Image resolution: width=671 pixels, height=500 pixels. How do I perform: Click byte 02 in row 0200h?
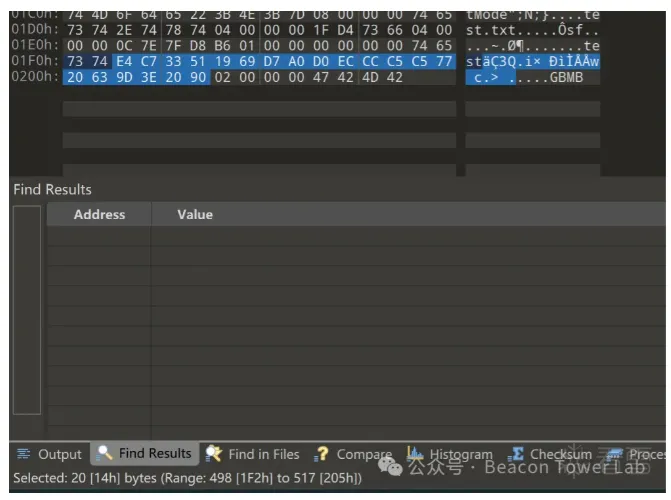(223, 77)
